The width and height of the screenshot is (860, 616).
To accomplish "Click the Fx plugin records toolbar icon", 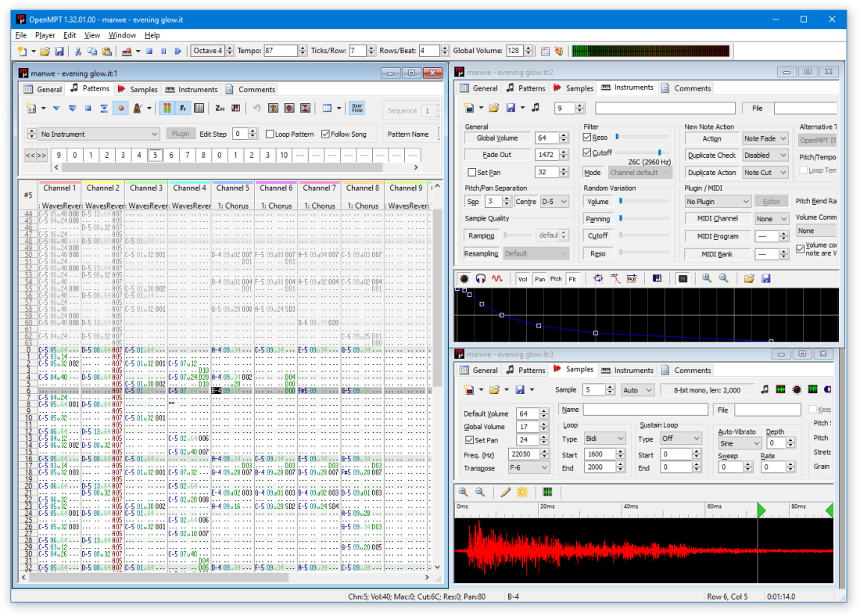I will (182, 109).
